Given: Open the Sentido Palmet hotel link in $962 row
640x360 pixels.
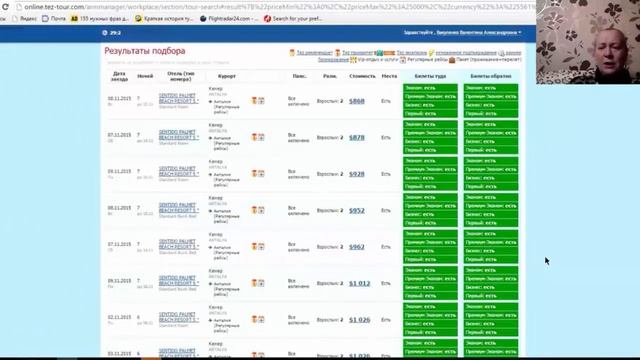Looking at the screenshot, I should pos(179,244).
